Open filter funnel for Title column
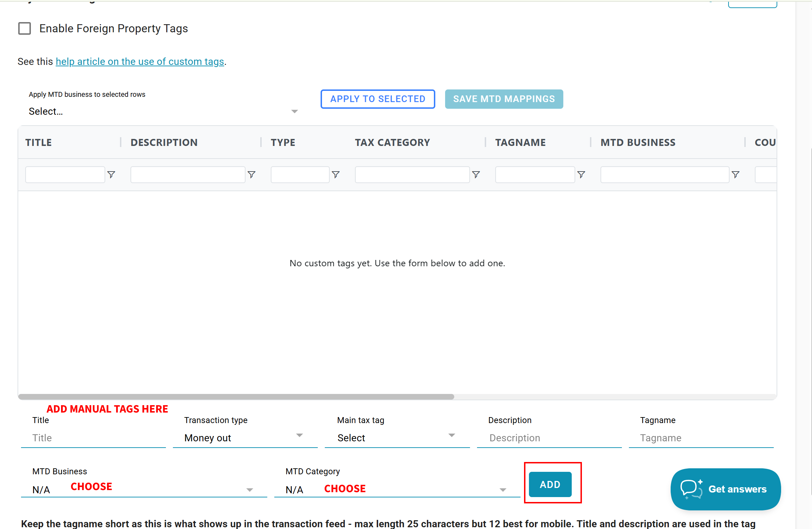 (111, 175)
